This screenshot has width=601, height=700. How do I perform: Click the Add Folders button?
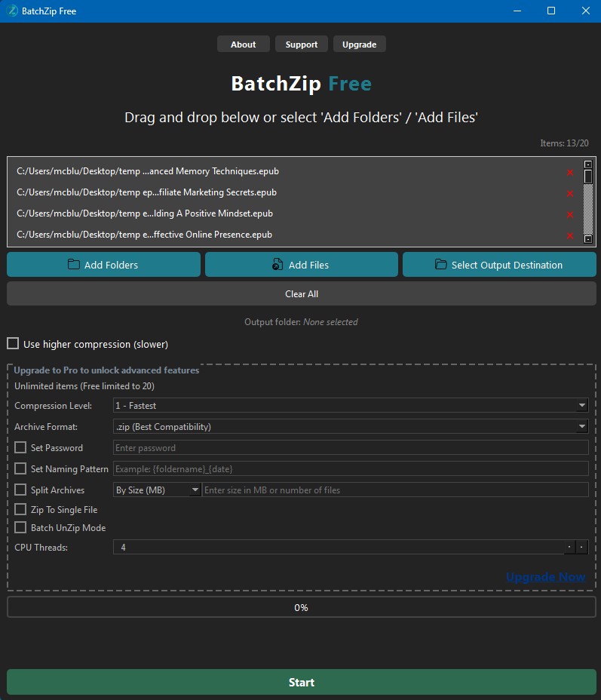[x=103, y=265]
